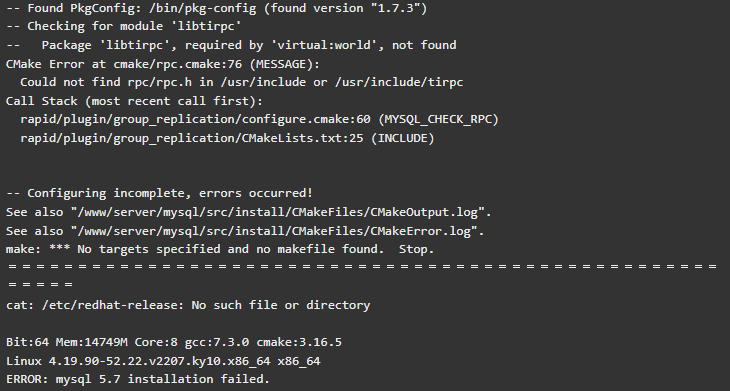This screenshot has height=391, width=730.
Task: Click the 'CMake Error at cmake/rpc.cmake:76' line
Action: point(163,64)
